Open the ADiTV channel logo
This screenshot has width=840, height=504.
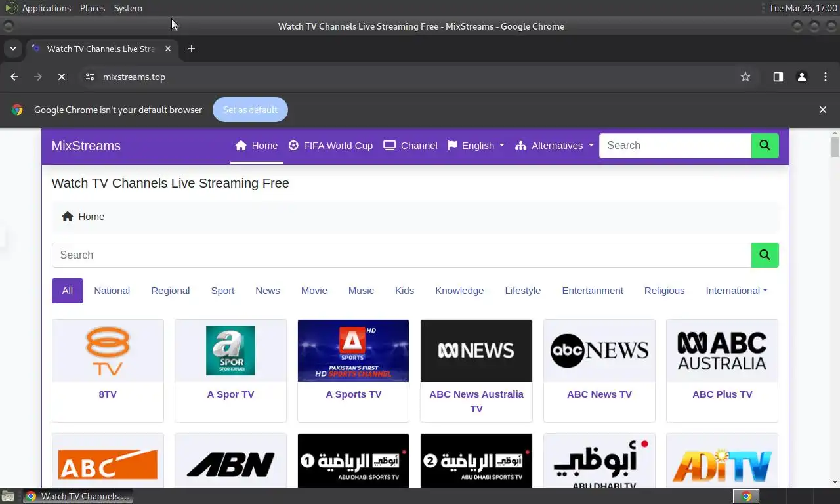(722, 461)
